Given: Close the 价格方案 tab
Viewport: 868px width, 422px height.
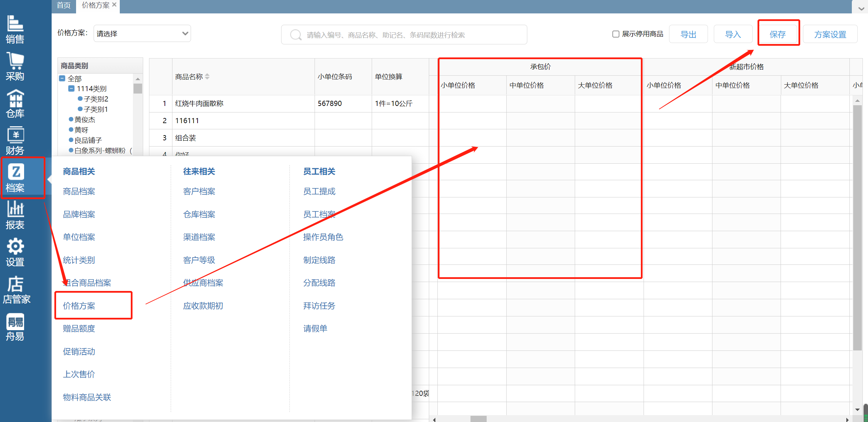Looking at the screenshot, I should click(114, 5).
